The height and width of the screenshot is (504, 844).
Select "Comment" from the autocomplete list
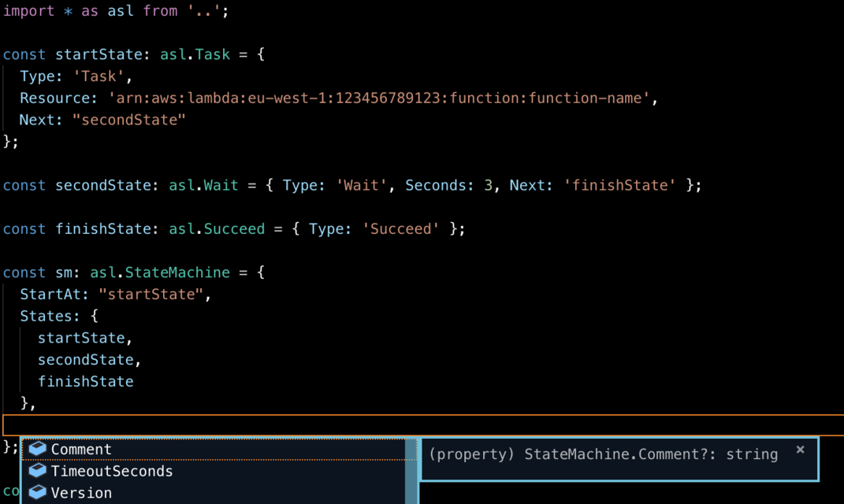(x=80, y=449)
